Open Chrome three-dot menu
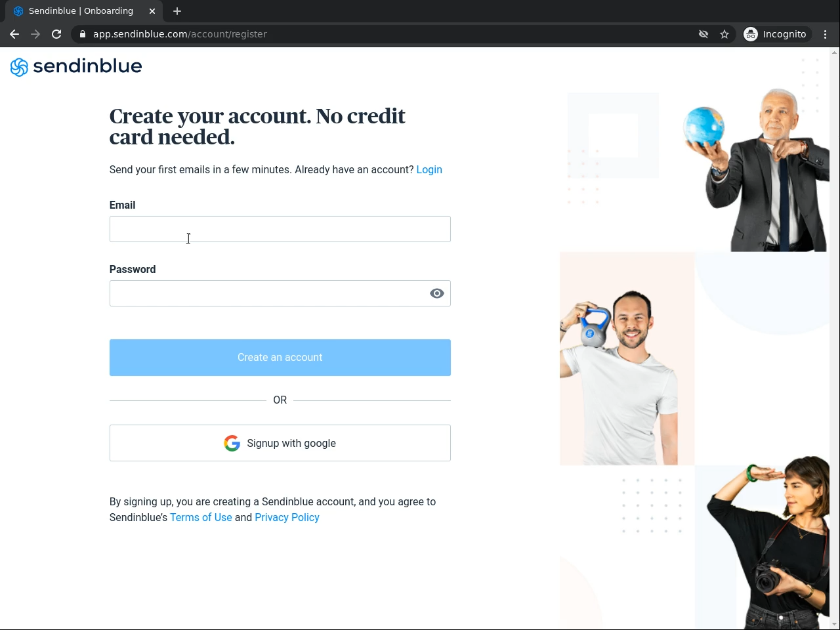 (x=826, y=34)
